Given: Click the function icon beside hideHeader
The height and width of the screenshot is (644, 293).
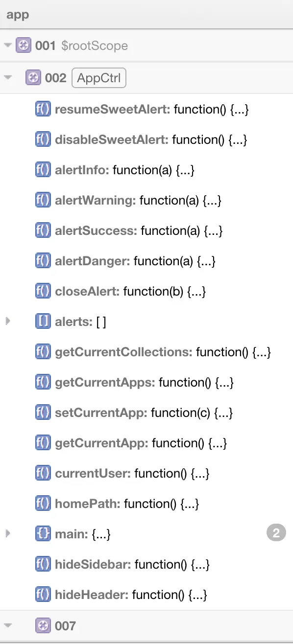Looking at the screenshot, I should [43, 595].
